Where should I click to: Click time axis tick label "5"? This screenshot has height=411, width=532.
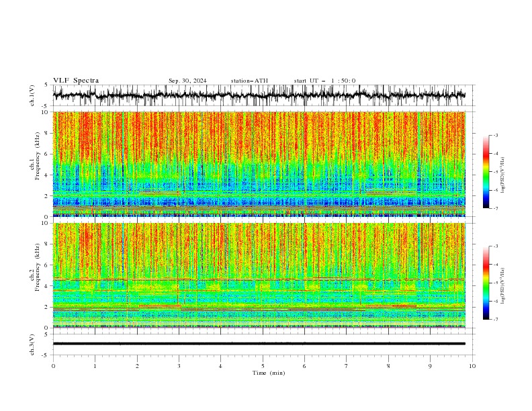tap(263, 366)
